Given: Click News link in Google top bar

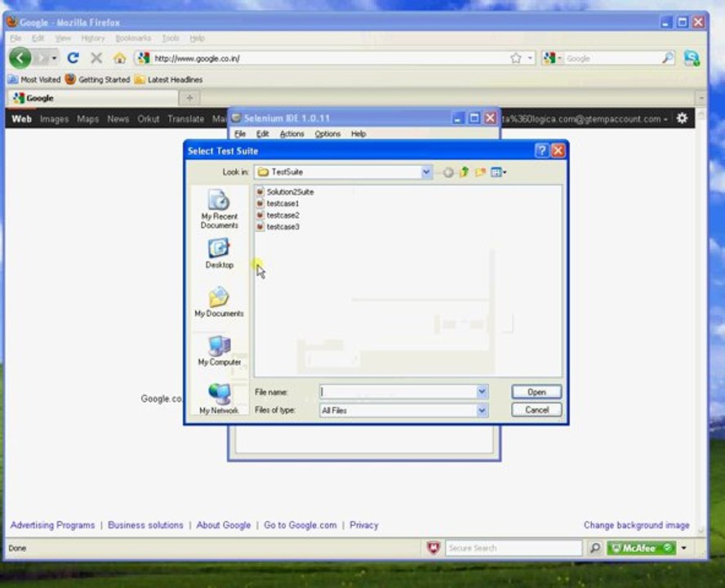Looking at the screenshot, I should click(118, 119).
